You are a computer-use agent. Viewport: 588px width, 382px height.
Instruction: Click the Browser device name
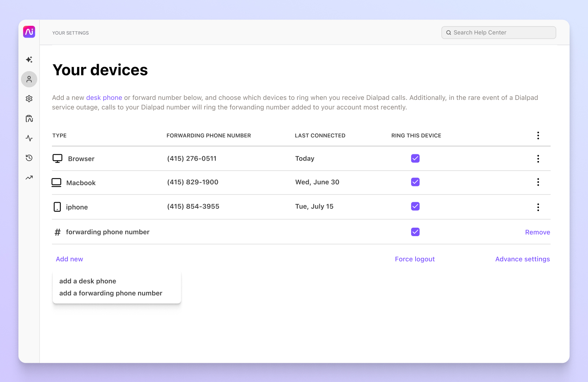coord(81,159)
